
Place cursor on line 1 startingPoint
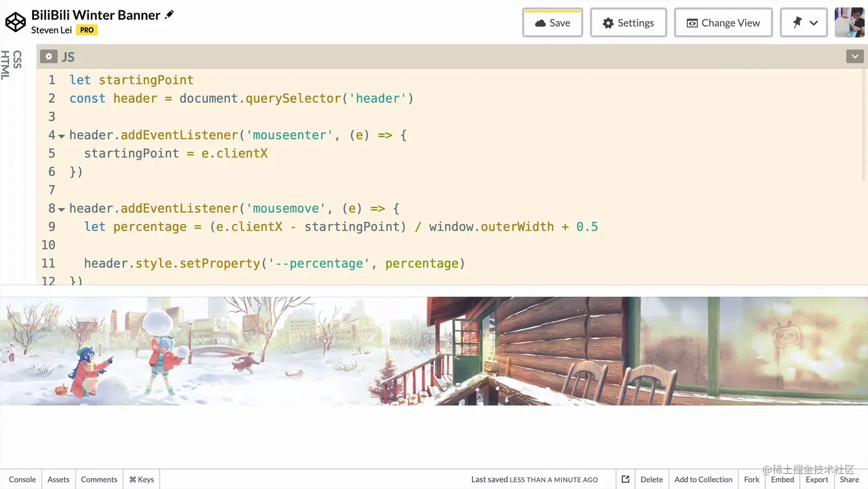coord(146,80)
